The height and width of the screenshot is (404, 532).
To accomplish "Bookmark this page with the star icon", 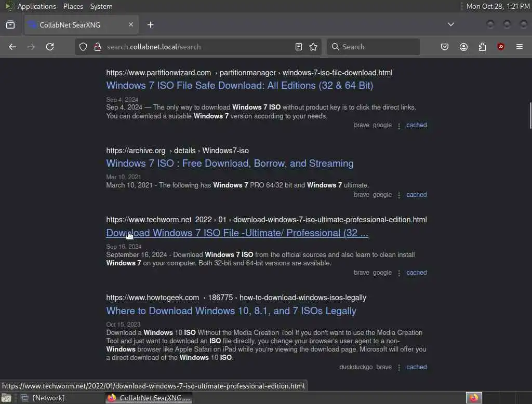I will pos(313,47).
